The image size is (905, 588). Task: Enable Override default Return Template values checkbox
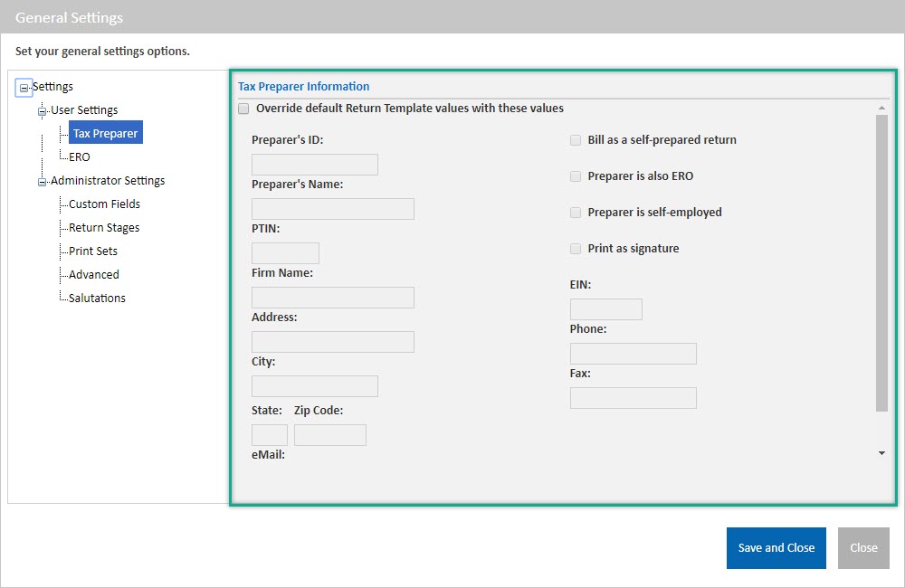click(243, 109)
